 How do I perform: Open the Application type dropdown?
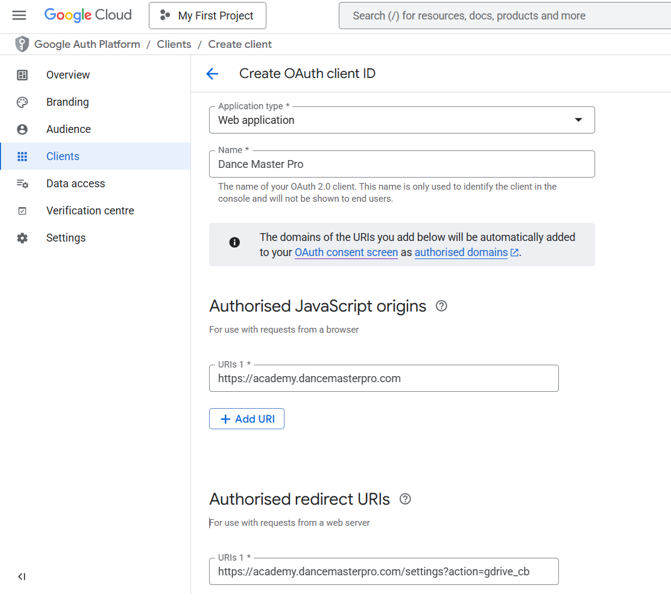pyautogui.click(x=402, y=120)
